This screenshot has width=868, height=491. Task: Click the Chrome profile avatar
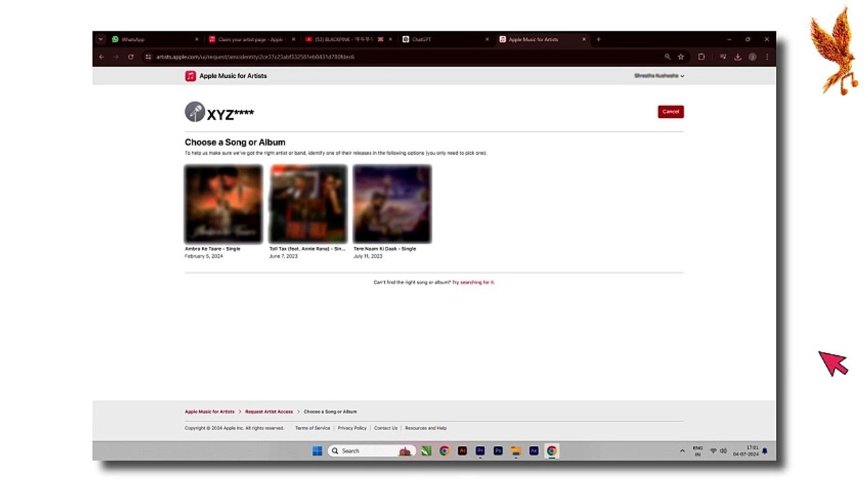tap(753, 57)
